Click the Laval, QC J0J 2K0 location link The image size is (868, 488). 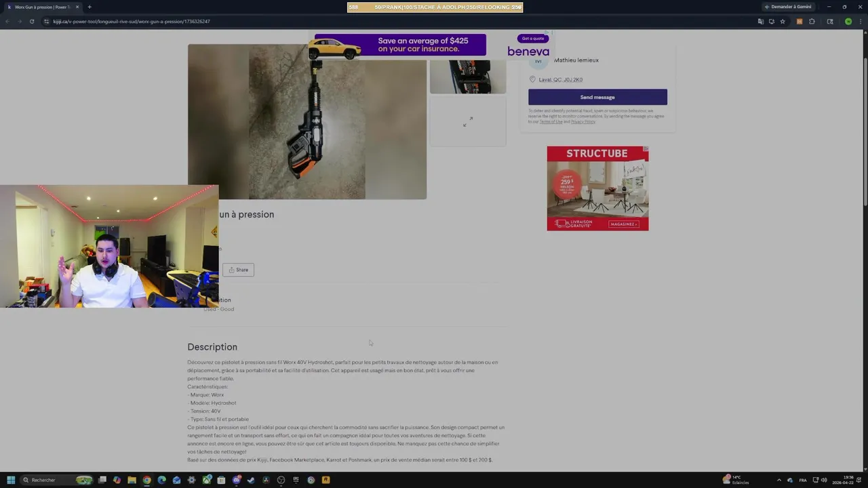coord(561,79)
